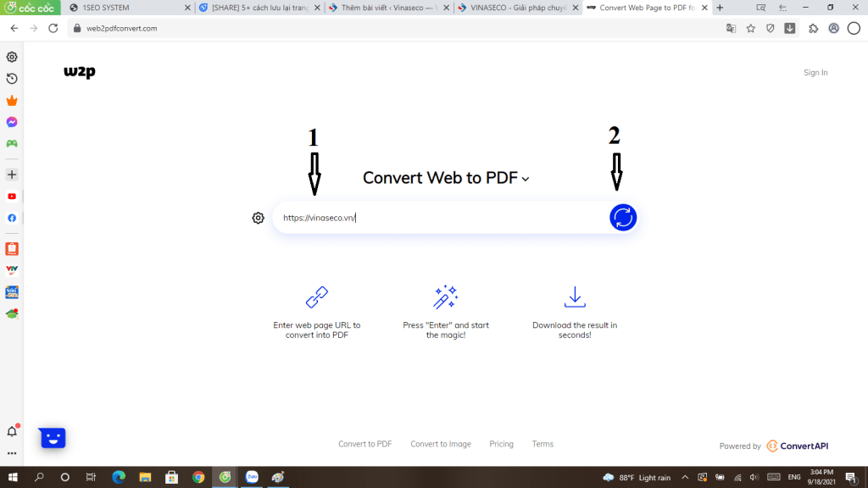868x488 pixels.
Task: Open the browser extensions puzzle icon
Action: [813, 28]
